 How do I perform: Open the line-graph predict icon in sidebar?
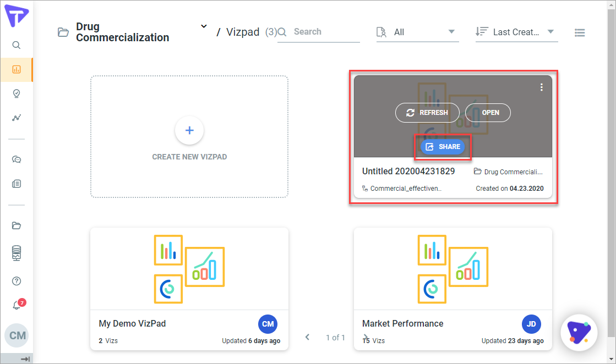point(16,118)
